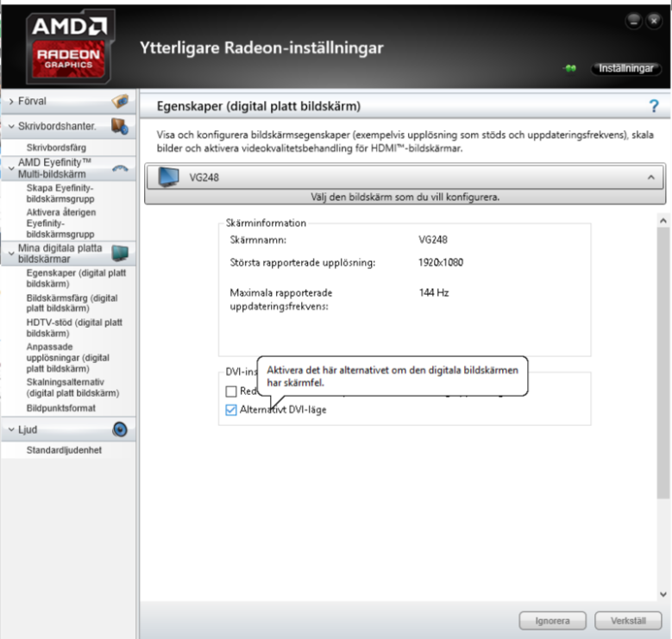
Task: Minimize the Radeon settings window
Action: 634,21
